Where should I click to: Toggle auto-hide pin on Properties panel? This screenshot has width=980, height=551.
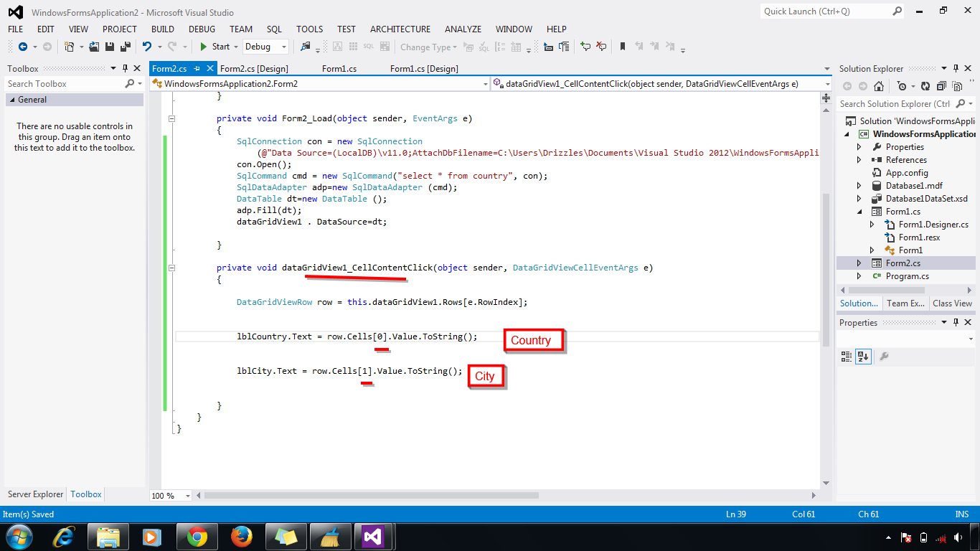click(x=957, y=323)
